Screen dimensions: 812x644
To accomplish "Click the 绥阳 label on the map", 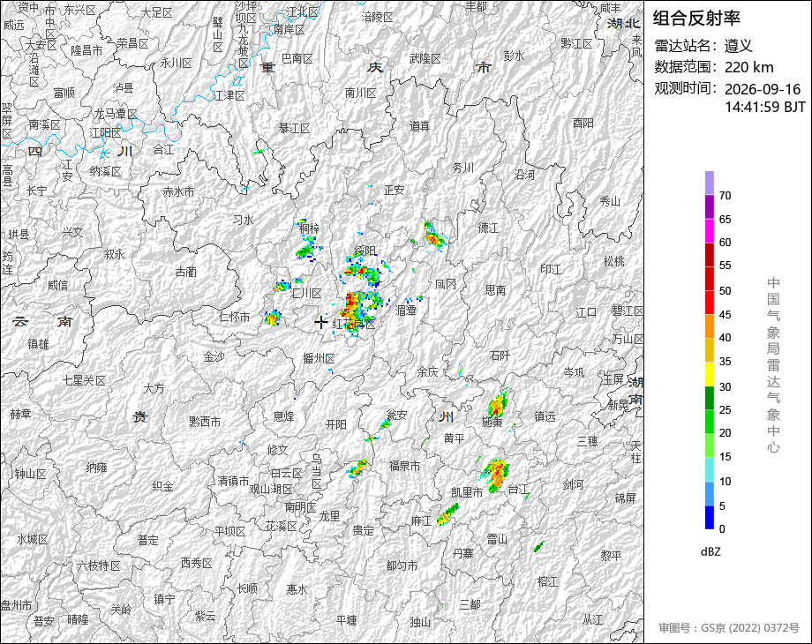I will point(365,251).
